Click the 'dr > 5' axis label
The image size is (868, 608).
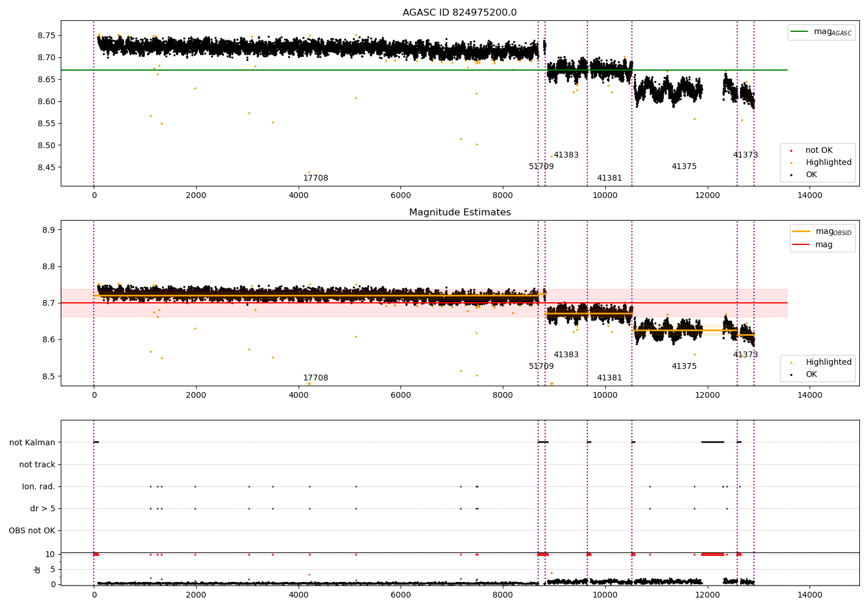[x=43, y=508]
